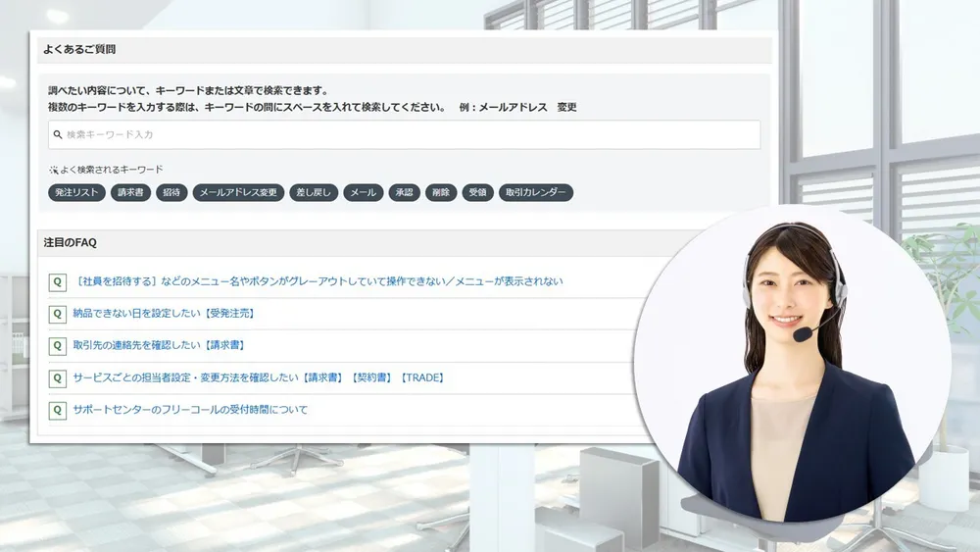980x552 pixels.
Task: Click the sparkle icon beside よく検索されるキーワード
Action: click(54, 170)
